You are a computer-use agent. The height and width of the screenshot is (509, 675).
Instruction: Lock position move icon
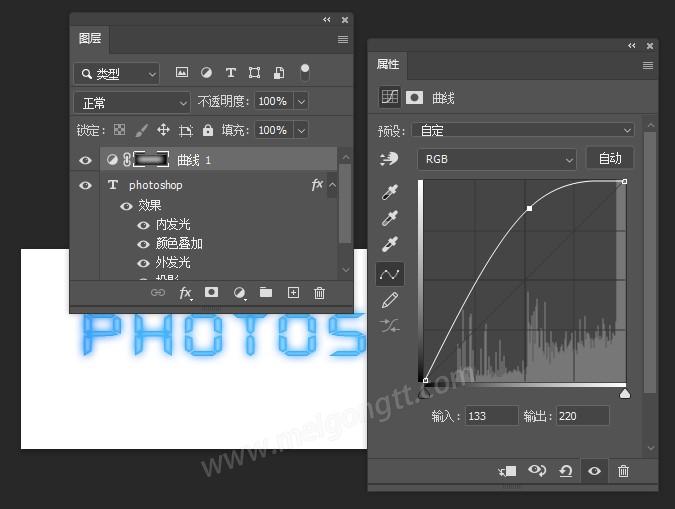pos(163,130)
